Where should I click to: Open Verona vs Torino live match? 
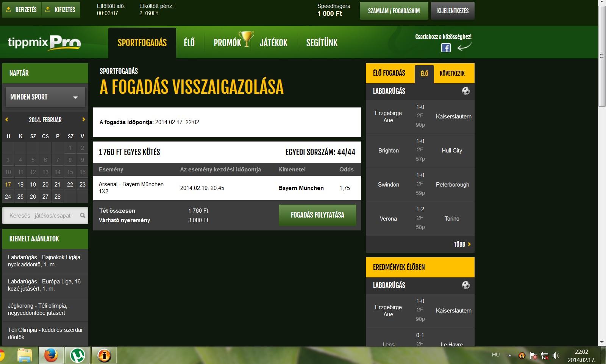pos(420,219)
